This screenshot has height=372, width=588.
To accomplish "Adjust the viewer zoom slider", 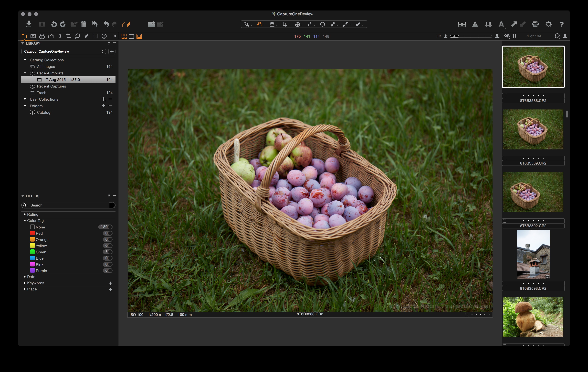I will coord(455,36).
